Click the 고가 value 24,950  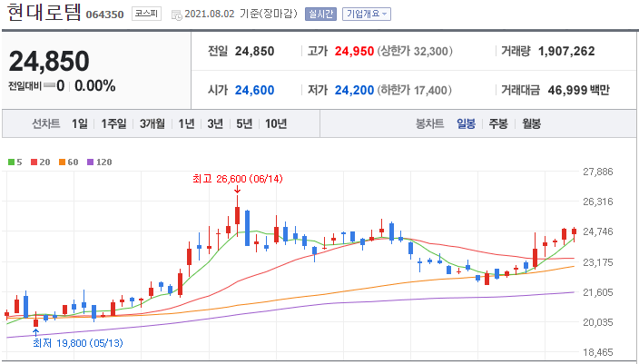354,52
